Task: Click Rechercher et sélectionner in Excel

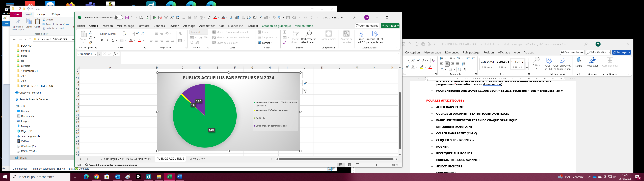Action: pos(309,37)
